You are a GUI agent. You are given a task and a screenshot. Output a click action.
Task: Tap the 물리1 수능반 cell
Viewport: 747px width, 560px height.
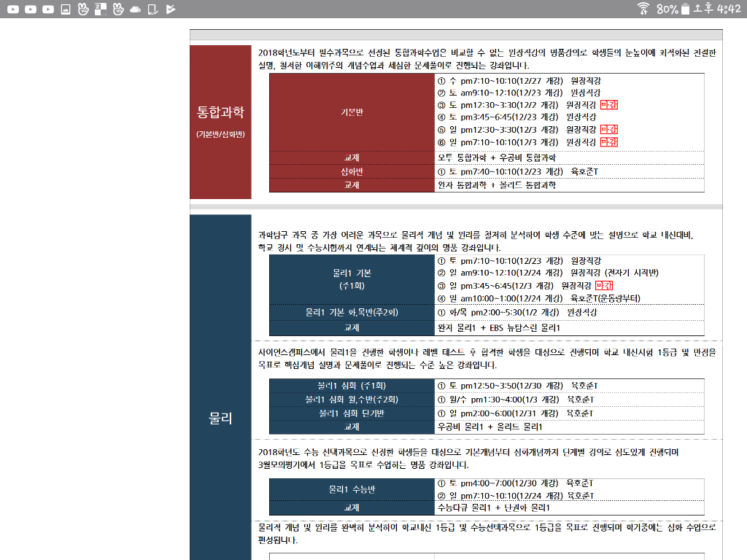352,489
